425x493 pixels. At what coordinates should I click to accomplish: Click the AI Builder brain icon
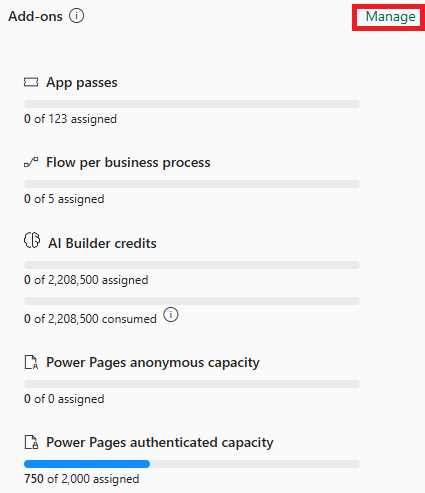tap(32, 240)
